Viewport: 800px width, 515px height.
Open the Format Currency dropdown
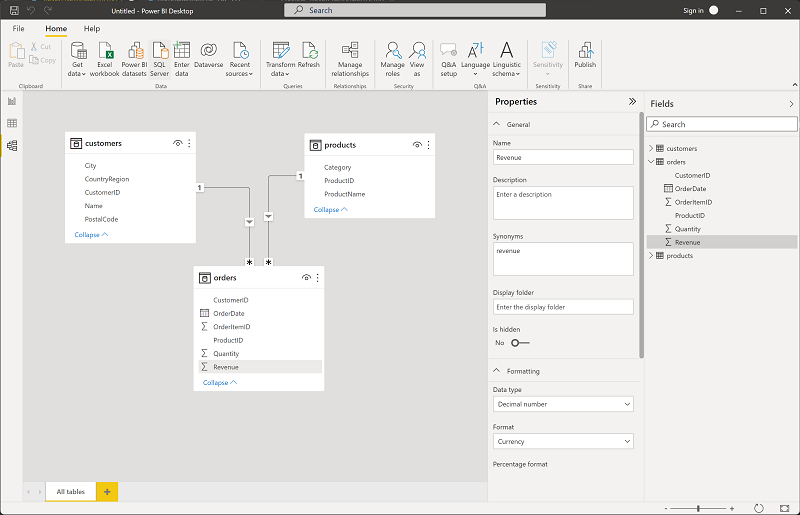click(x=563, y=442)
